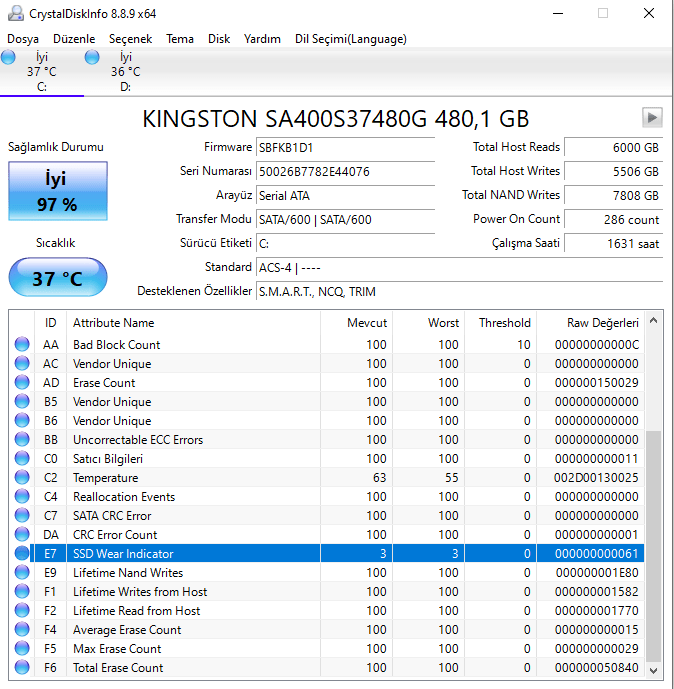Image resolution: width=674 pixels, height=689 pixels.
Task: Click the blue health orb above C: drive
Action: pyautogui.click(x=8, y=57)
